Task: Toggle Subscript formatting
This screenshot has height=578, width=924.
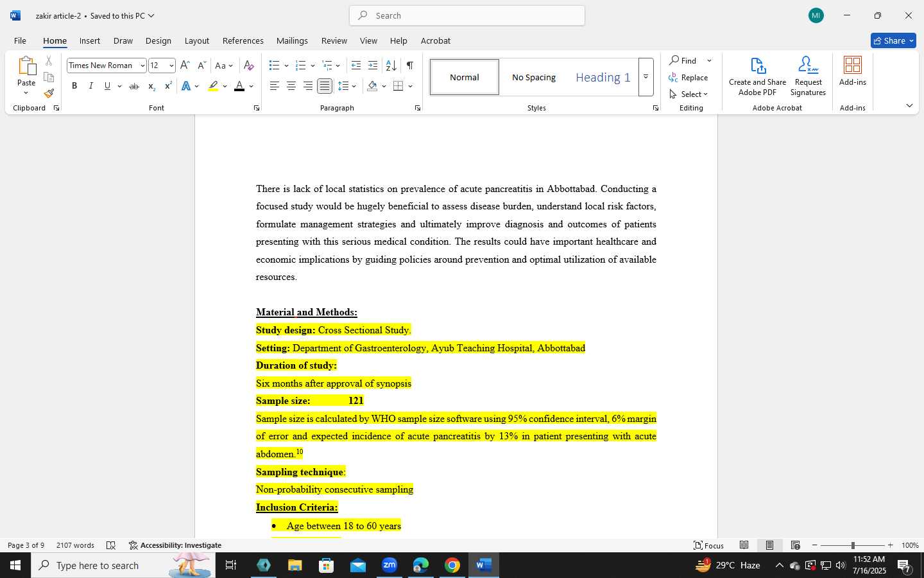Action: (x=151, y=86)
